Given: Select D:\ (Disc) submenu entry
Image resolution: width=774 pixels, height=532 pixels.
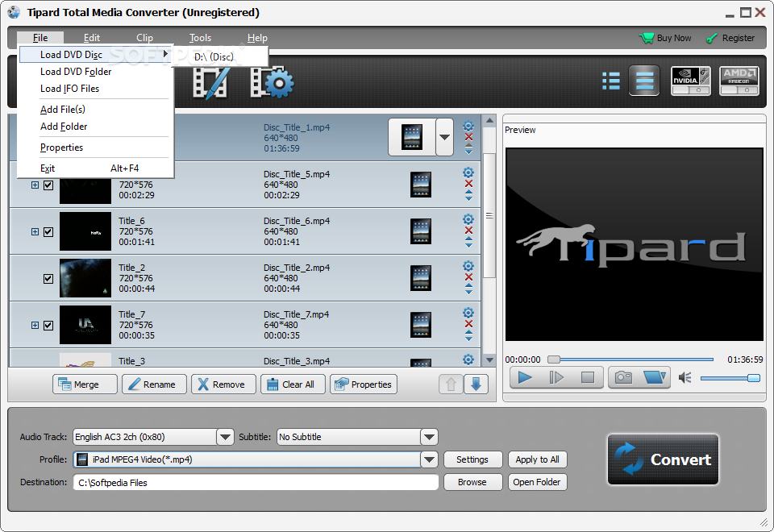Looking at the screenshot, I should tap(219, 56).
